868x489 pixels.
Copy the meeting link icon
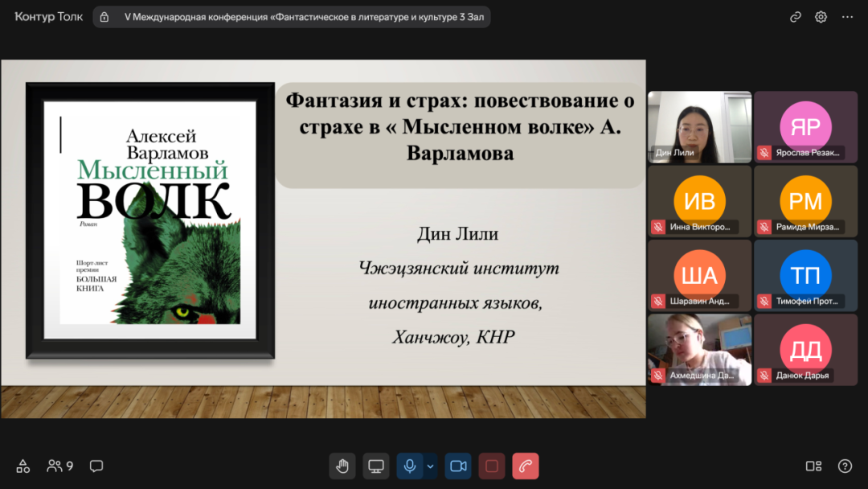pyautogui.click(x=796, y=17)
